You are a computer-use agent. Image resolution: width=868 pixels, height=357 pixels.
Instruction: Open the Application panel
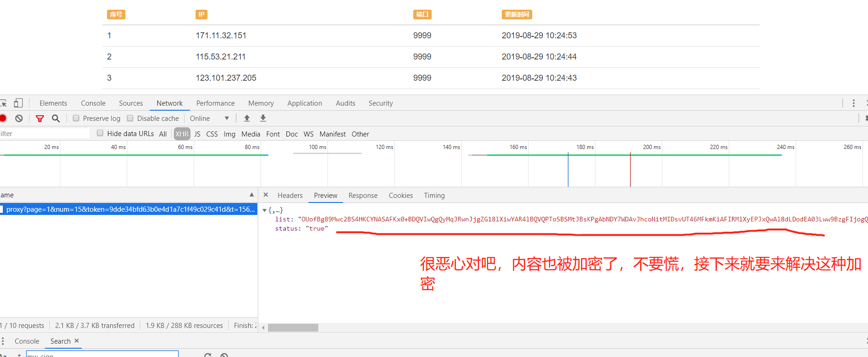304,103
